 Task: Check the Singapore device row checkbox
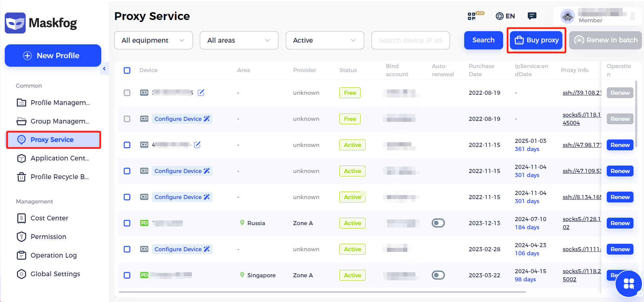click(x=127, y=275)
